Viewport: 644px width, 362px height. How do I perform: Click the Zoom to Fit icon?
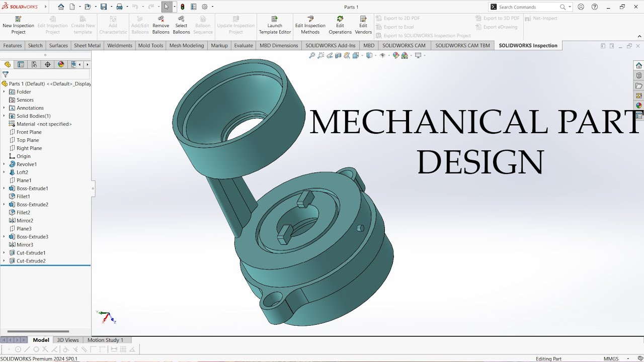[x=312, y=55]
